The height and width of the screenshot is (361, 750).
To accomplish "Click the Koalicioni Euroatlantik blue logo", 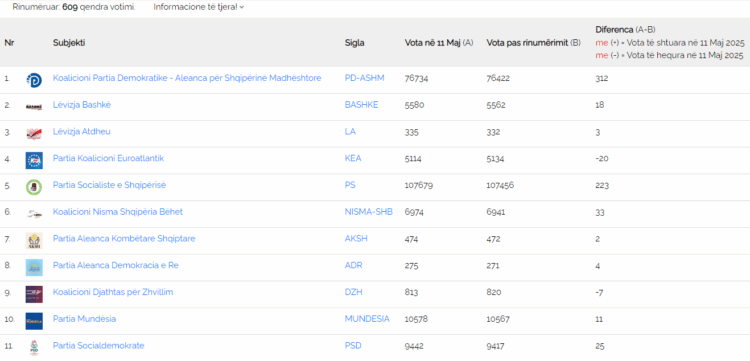I will point(34,161).
